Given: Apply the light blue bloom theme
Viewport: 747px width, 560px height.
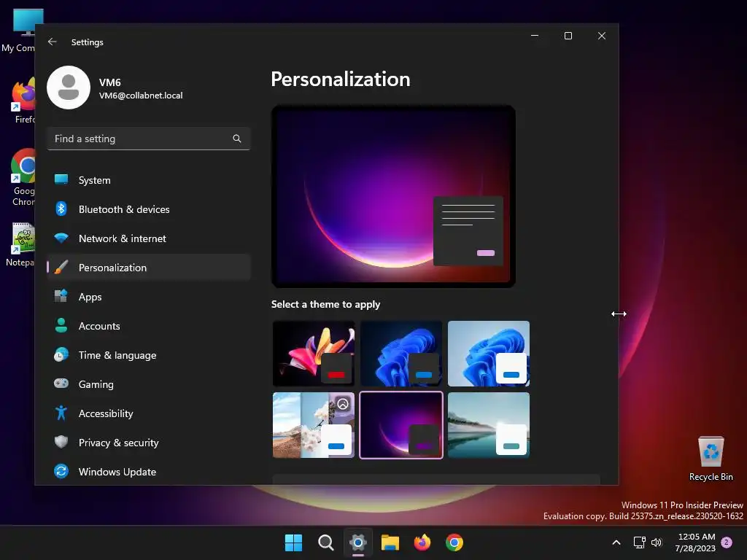Looking at the screenshot, I should (489, 354).
